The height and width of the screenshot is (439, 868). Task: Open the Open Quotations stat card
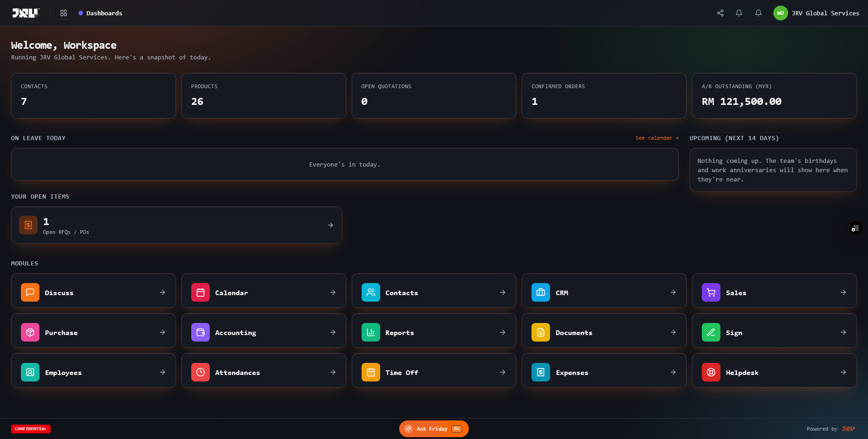(434, 96)
